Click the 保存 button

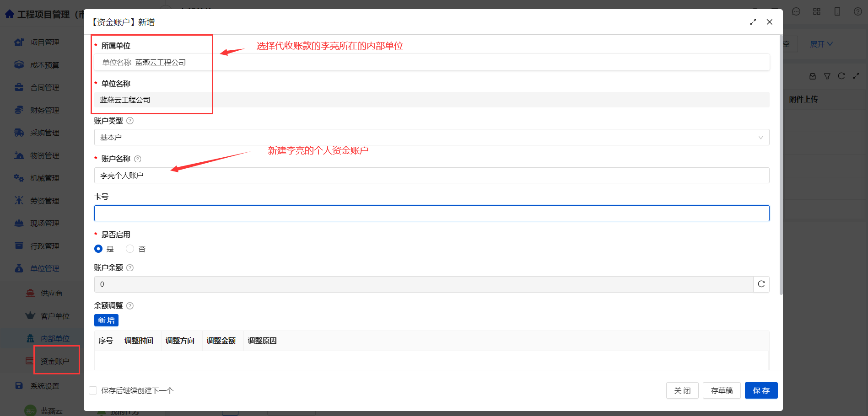click(761, 390)
